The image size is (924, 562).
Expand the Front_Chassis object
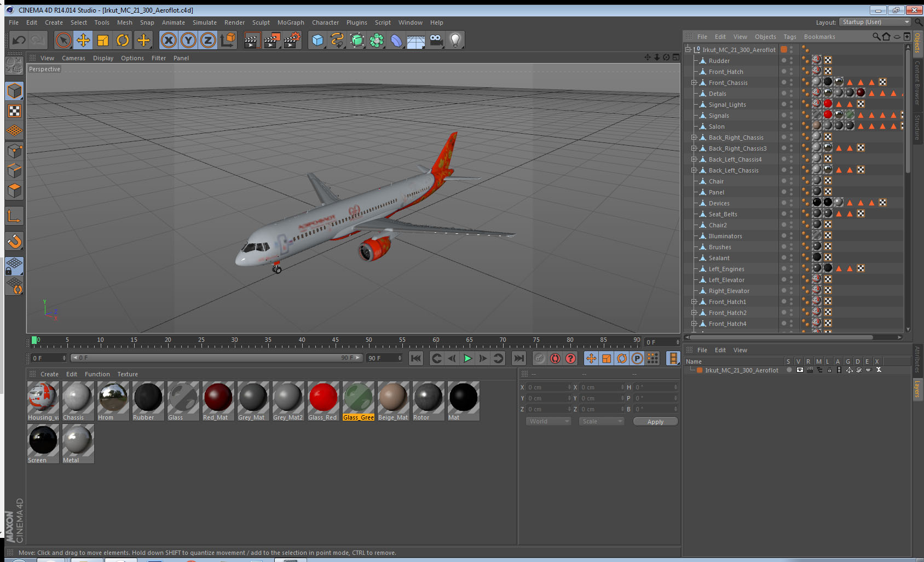coord(694,83)
